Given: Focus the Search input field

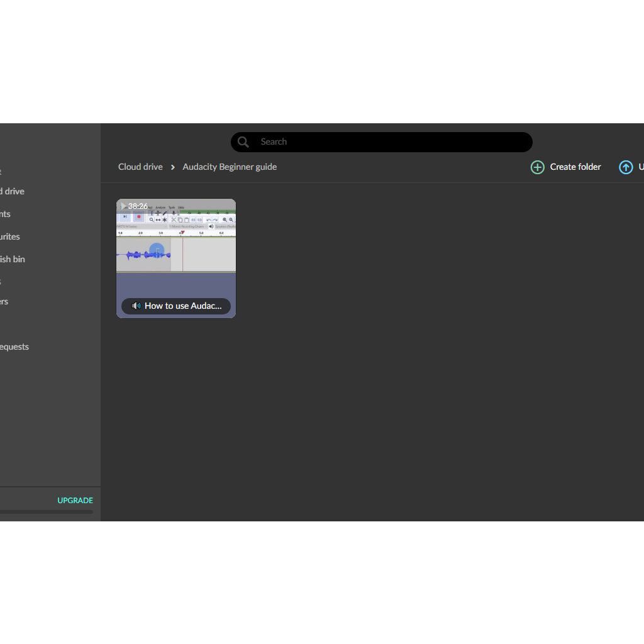Looking at the screenshot, I should (x=390, y=142).
